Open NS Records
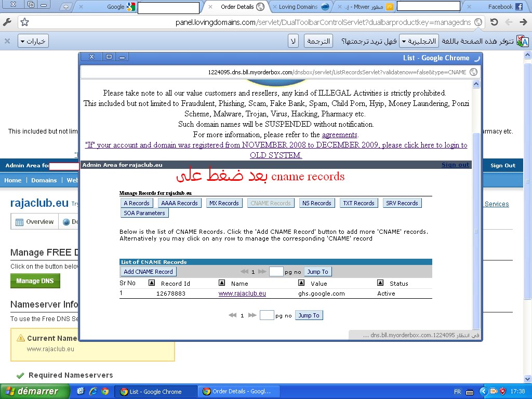Image resolution: width=532 pixels, height=399 pixels. (x=317, y=203)
